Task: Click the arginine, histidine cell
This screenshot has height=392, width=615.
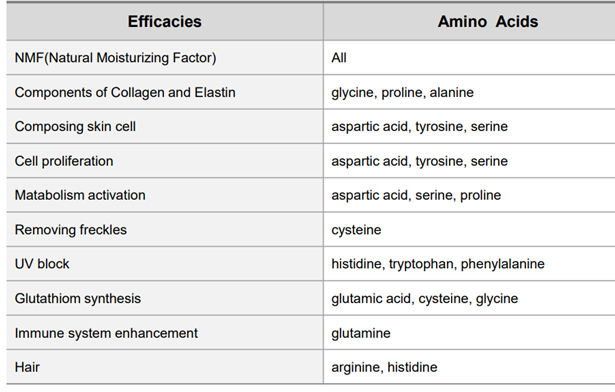Action: click(x=469, y=367)
